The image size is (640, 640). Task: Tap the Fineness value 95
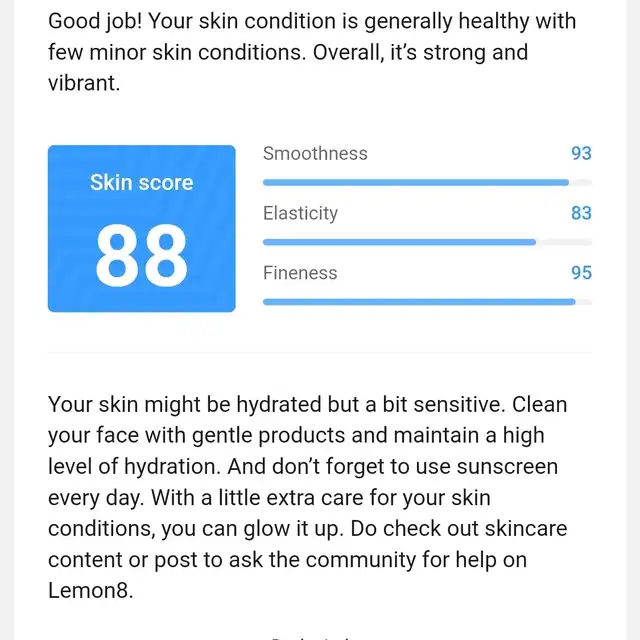(x=581, y=273)
